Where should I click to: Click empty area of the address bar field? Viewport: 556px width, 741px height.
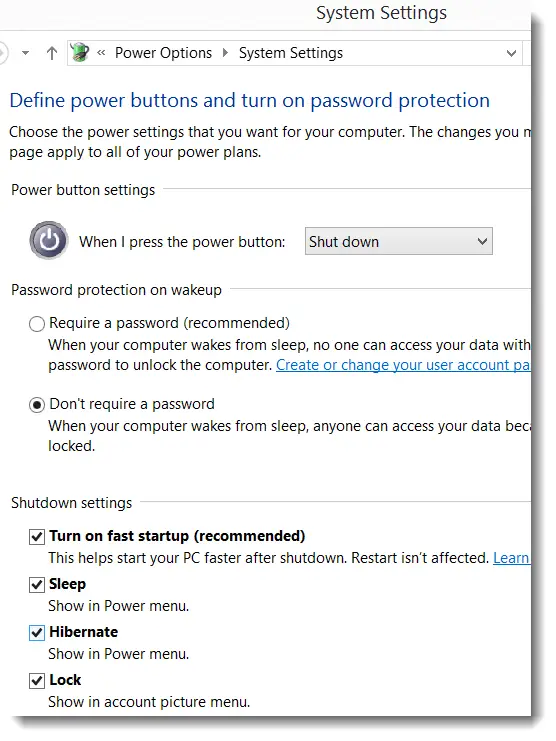coord(423,53)
